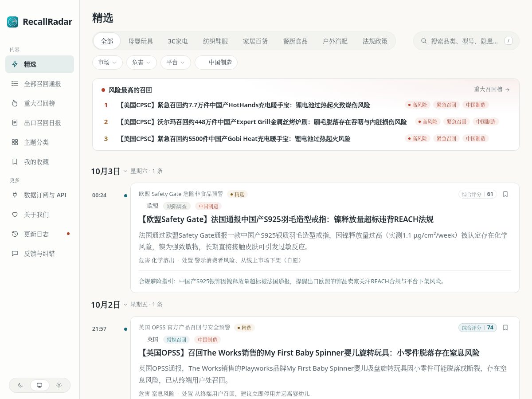Open the 市场 filter dropdown
Viewport: 532px width, 399px height.
point(107,63)
